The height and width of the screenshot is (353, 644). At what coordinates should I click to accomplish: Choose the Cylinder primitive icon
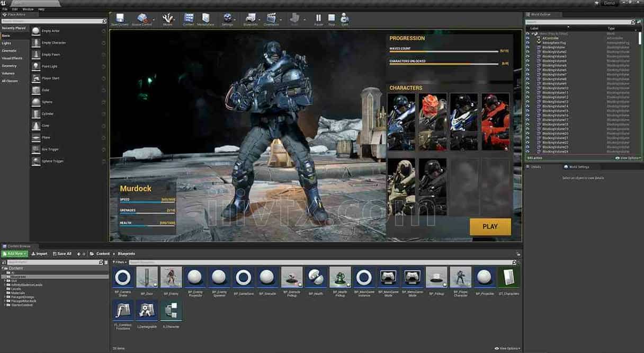[36, 113]
